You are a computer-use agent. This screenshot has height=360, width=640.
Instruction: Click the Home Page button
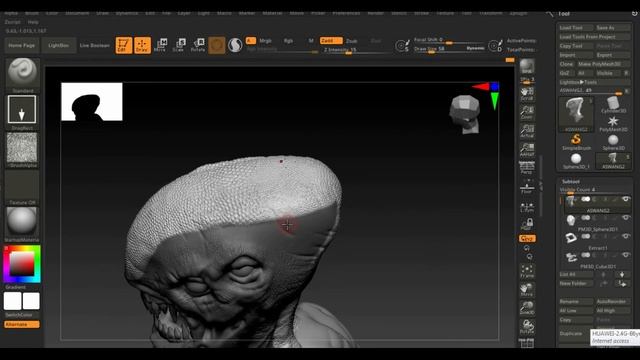[x=22, y=45]
